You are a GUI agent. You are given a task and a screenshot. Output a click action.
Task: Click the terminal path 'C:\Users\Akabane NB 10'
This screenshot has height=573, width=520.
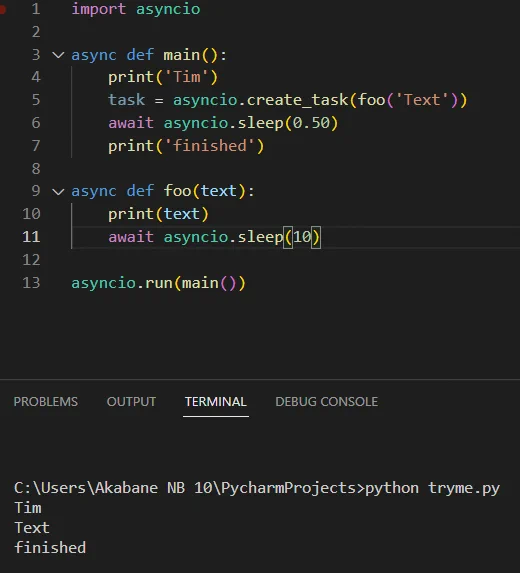coord(113,488)
